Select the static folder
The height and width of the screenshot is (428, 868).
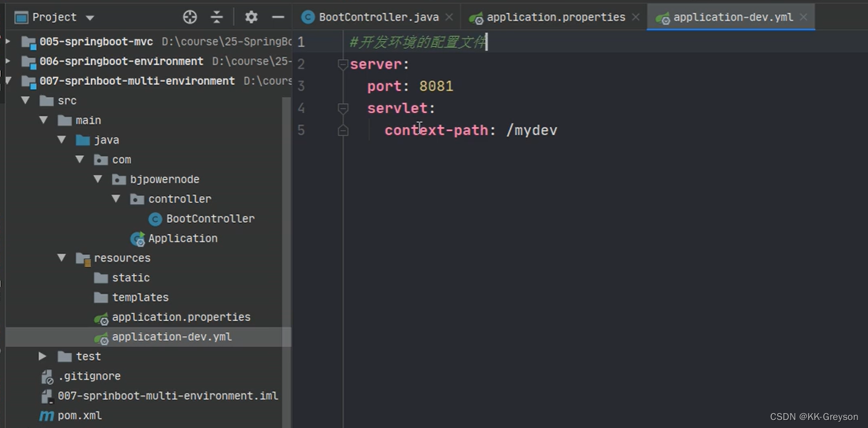(x=131, y=278)
